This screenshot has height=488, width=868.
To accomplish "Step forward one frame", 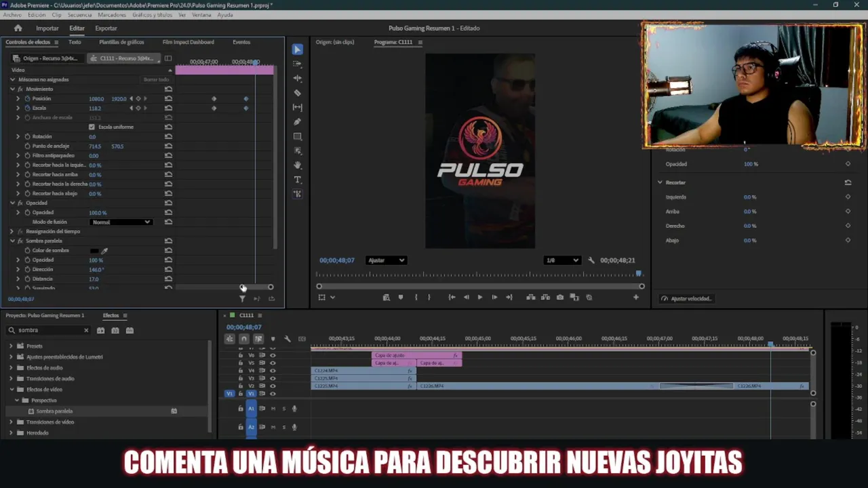I will coord(494,297).
